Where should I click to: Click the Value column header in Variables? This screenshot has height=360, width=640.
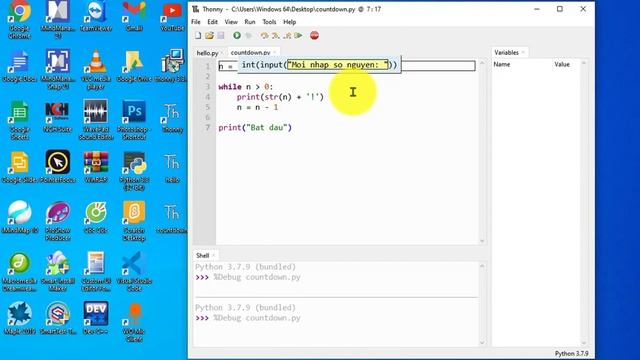[x=562, y=64]
